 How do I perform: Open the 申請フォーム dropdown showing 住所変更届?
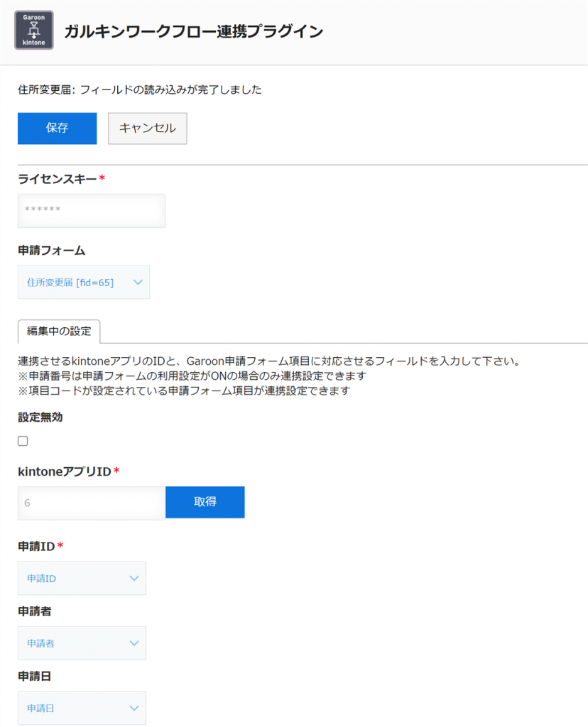tap(84, 282)
